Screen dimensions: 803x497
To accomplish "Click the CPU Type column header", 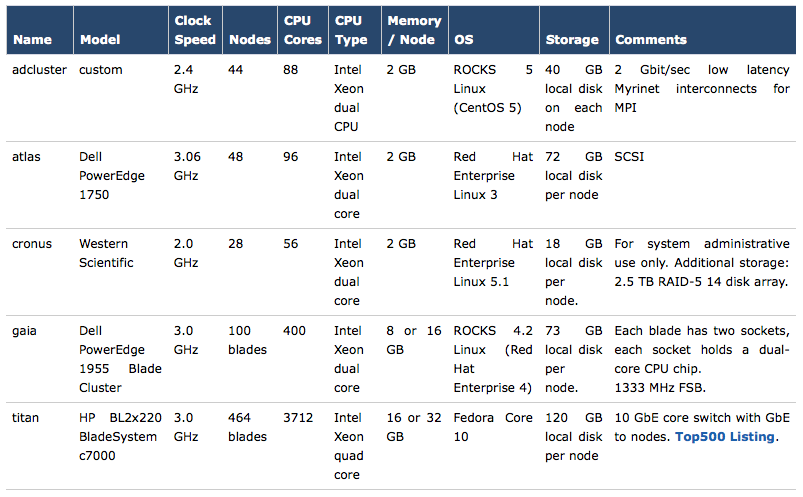I will 351,30.
